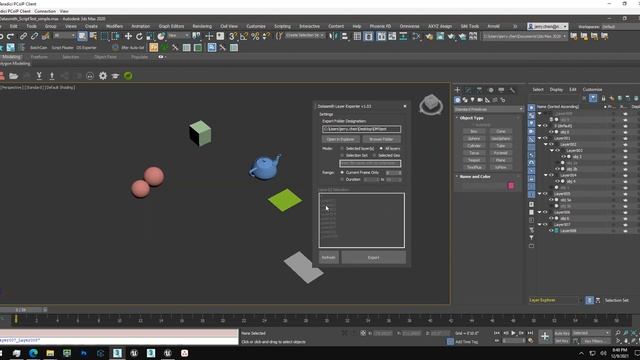The image size is (640, 360).
Task: Collapse the Layer004 tree node
Action: (546, 175)
